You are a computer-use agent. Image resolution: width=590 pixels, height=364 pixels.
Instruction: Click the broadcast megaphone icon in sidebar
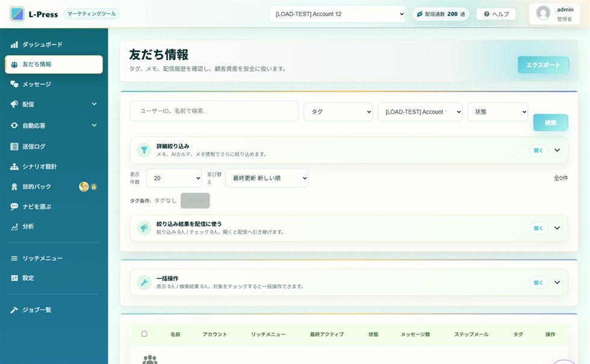click(14, 104)
